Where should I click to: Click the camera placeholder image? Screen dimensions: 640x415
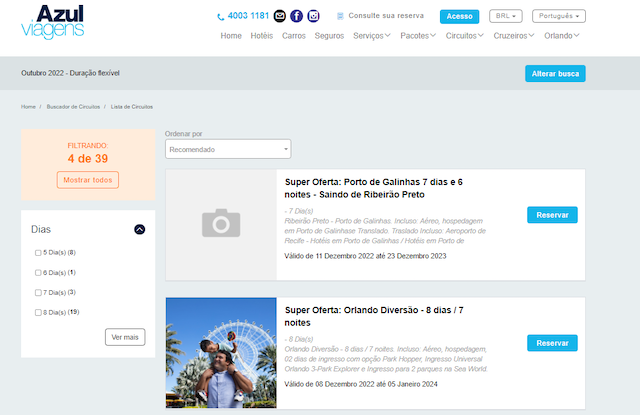(x=221, y=224)
